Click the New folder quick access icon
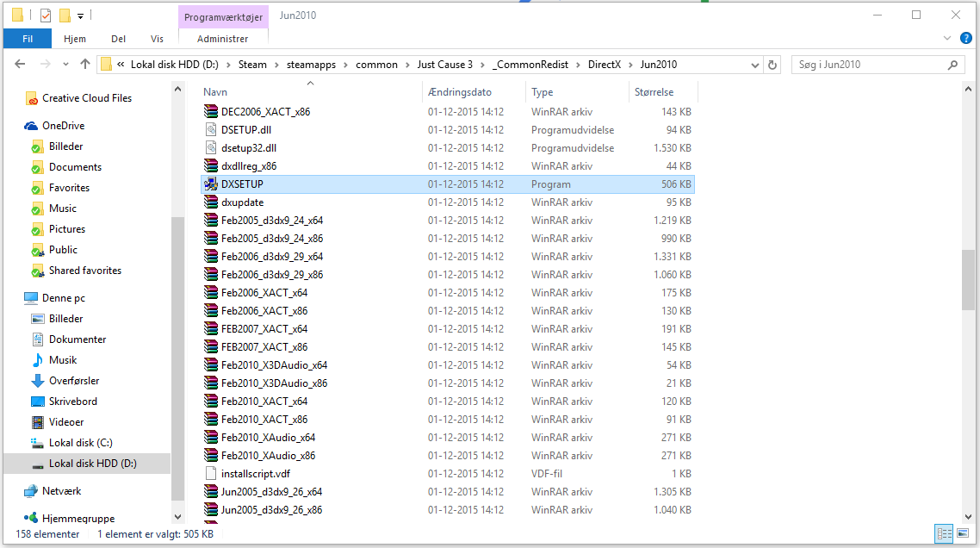Image resolution: width=980 pixels, height=548 pixels. pyautogui.click(x=65, y=15)
